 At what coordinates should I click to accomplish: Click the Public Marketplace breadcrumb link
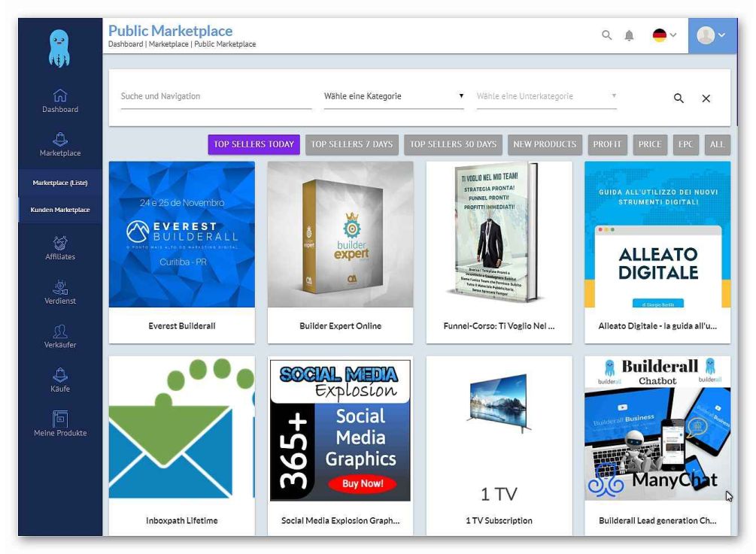(225, 44)
